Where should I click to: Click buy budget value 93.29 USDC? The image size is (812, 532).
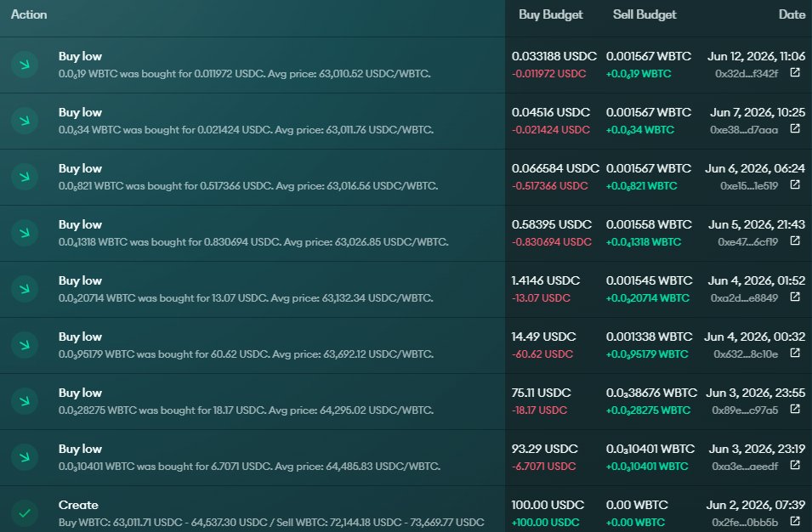click(x=545, y=449)
